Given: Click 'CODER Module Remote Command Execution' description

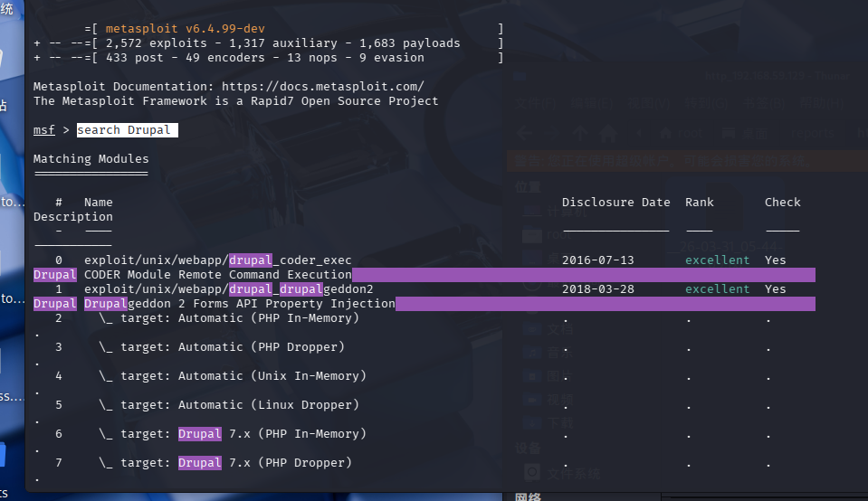Looking at the screenshot, I should [217, 274].
